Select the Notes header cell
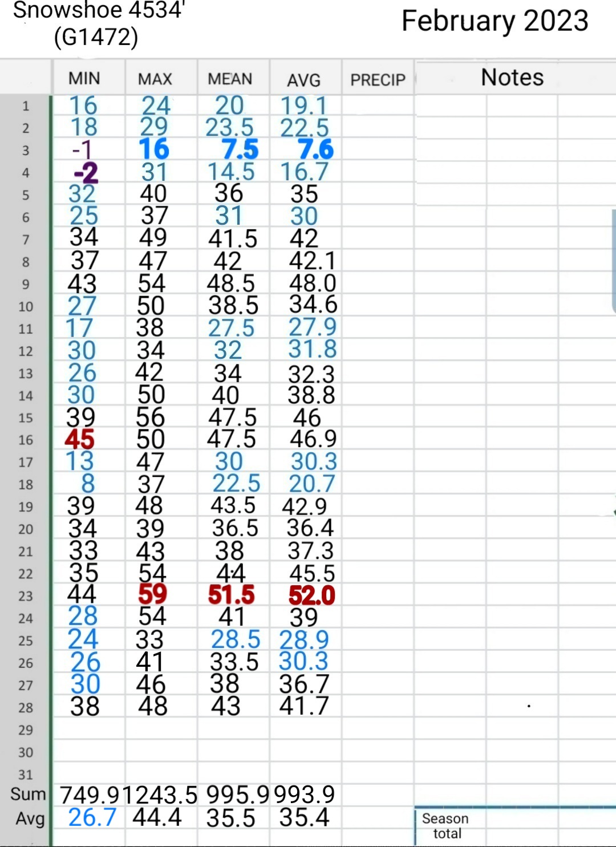The width and height of the screenshot is (616, 847). pyautogui.click(x=512, y=77)
